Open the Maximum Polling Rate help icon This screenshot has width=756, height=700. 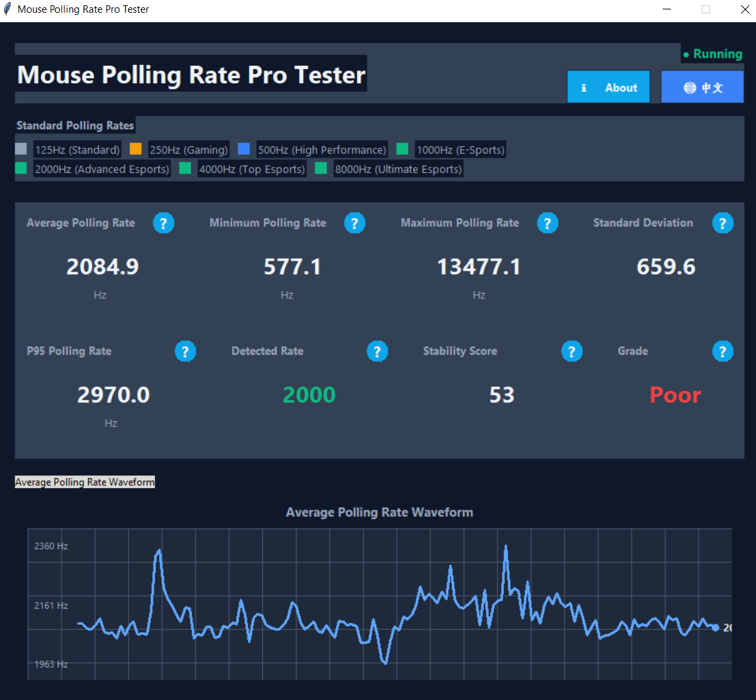(547, 223)
